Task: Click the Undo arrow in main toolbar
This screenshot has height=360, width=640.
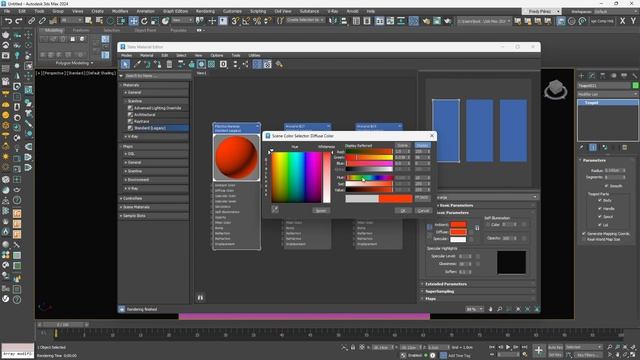Action: pyautogui.click(x=8, y=20)
